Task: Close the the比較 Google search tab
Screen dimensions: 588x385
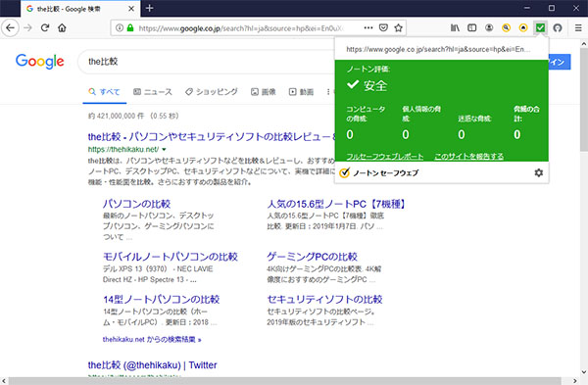Action: click(131, 8)
